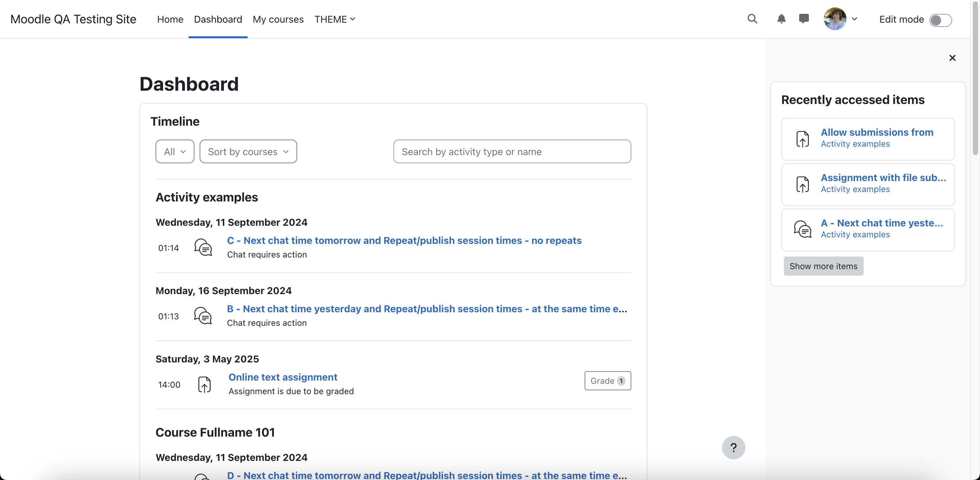Click assignment icon beside Allow submissions from
980x480 pixels.
pyautogui.click(x=803, y=139)
